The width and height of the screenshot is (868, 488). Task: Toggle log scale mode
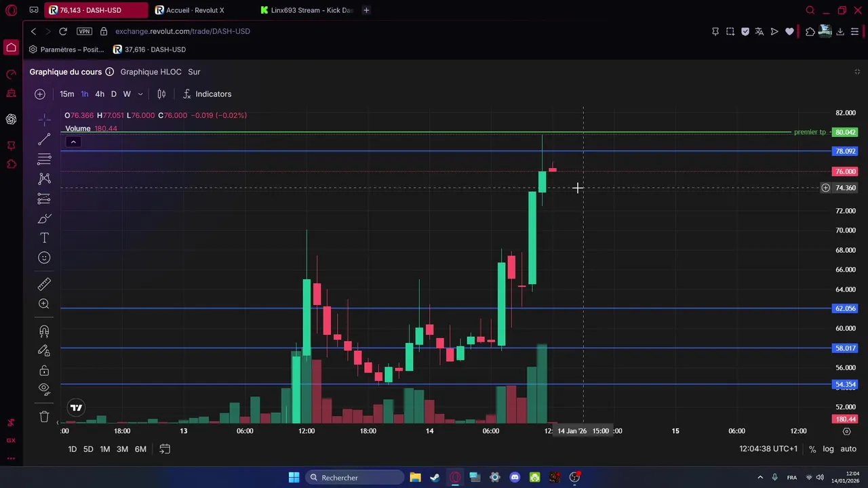point(829,449)
